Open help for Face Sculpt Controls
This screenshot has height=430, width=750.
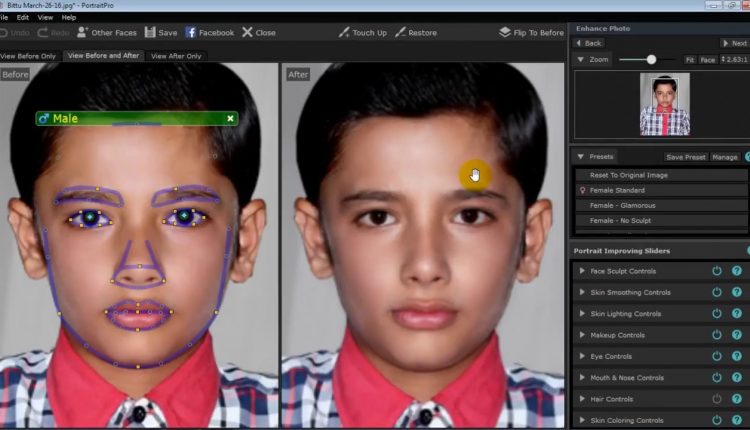click(x=737, y=271)
